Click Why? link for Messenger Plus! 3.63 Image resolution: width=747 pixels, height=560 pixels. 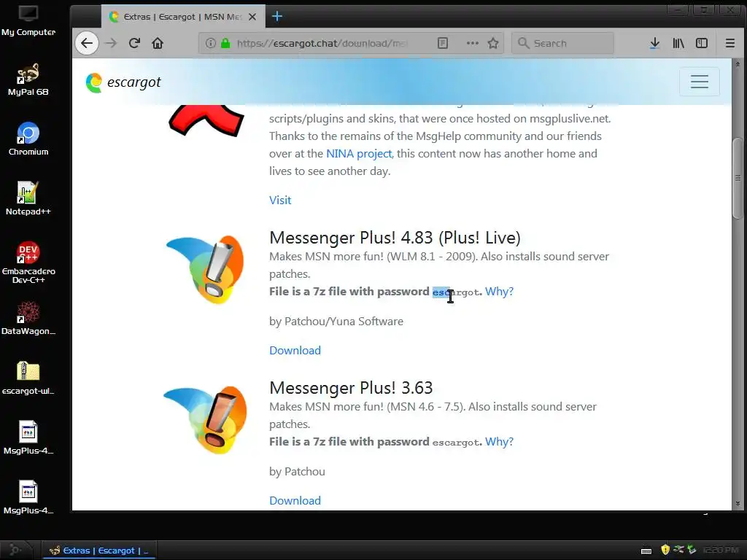499,442
